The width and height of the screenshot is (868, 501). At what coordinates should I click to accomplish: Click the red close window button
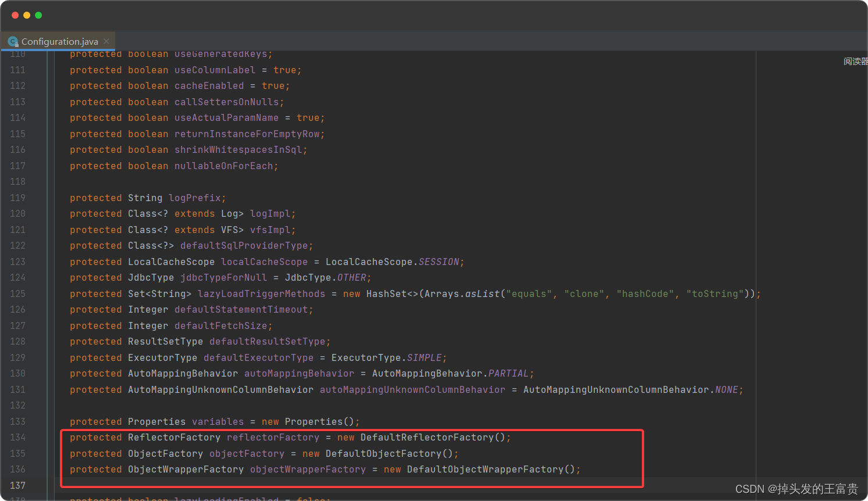pyautogui.click(x=15, y=15)
